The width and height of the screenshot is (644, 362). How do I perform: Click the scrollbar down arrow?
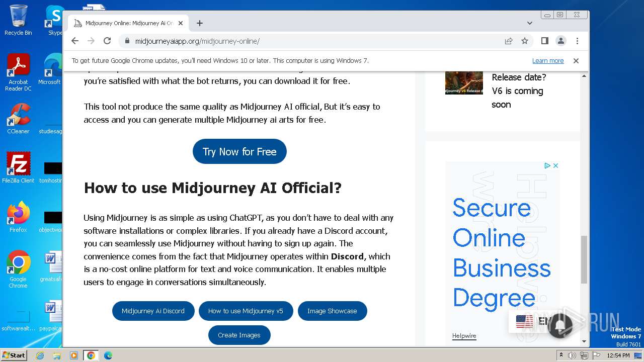tap(584, 342)
